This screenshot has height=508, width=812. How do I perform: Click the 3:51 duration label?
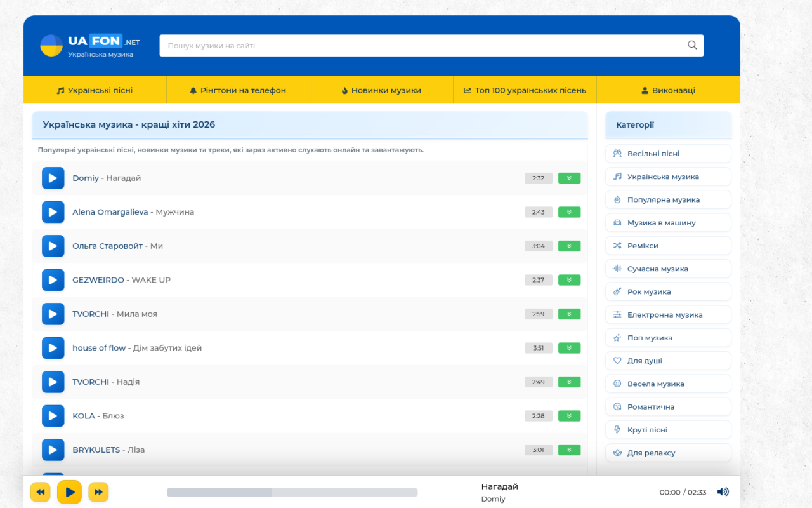(x=539, y=348)
